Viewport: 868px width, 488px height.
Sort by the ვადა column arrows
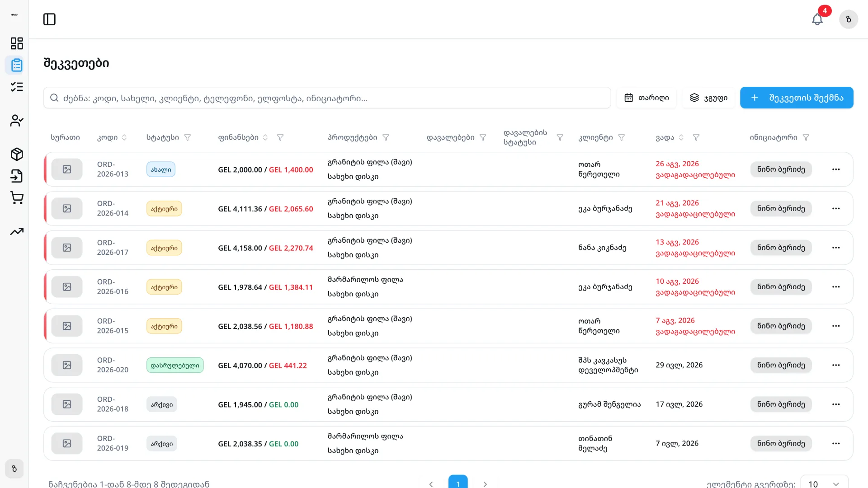tap(681, 137)
